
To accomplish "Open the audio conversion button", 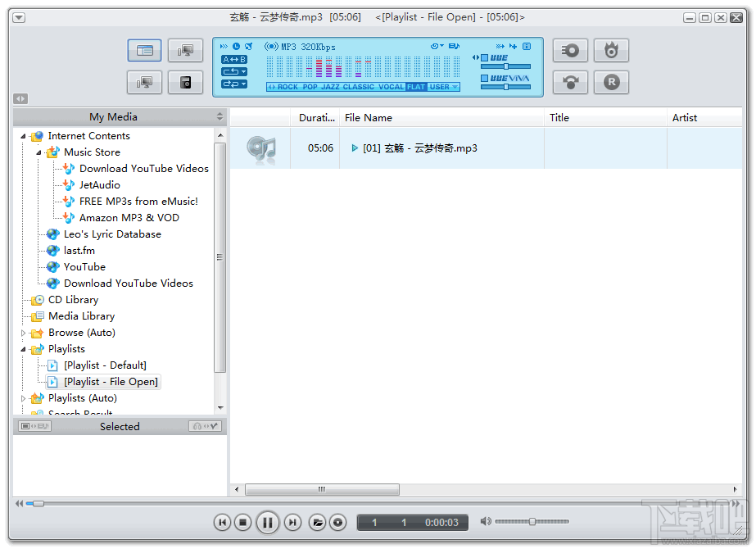I will [570, 82].
